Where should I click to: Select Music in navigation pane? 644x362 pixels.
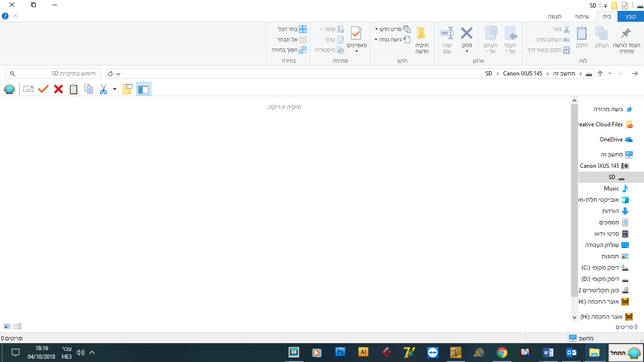(616, 189)
